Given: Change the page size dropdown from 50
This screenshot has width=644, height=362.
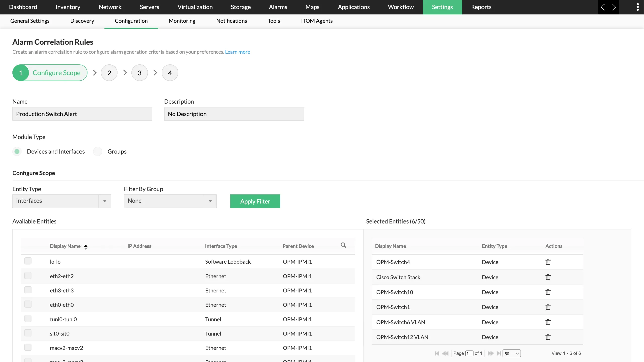Looking at the screenshot, I should [x=511, y=353].
